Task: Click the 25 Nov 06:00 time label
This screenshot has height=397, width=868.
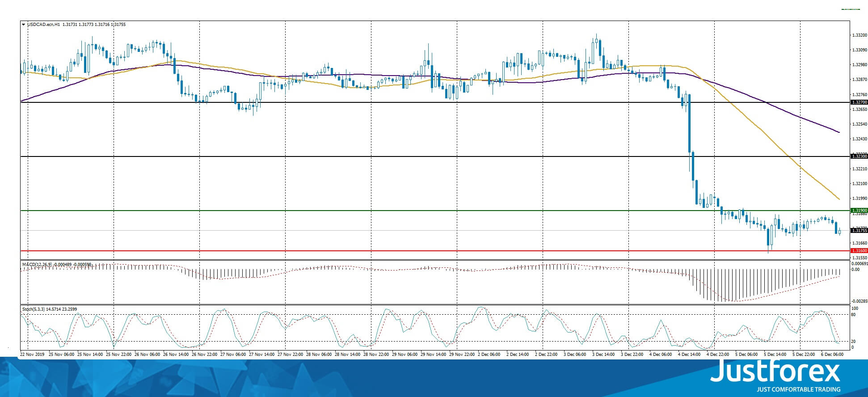Action: (x=61, y=354)
